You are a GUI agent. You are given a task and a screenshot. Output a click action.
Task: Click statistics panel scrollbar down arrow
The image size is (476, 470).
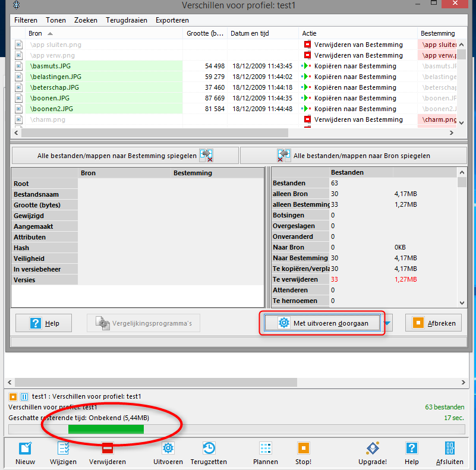462,302
